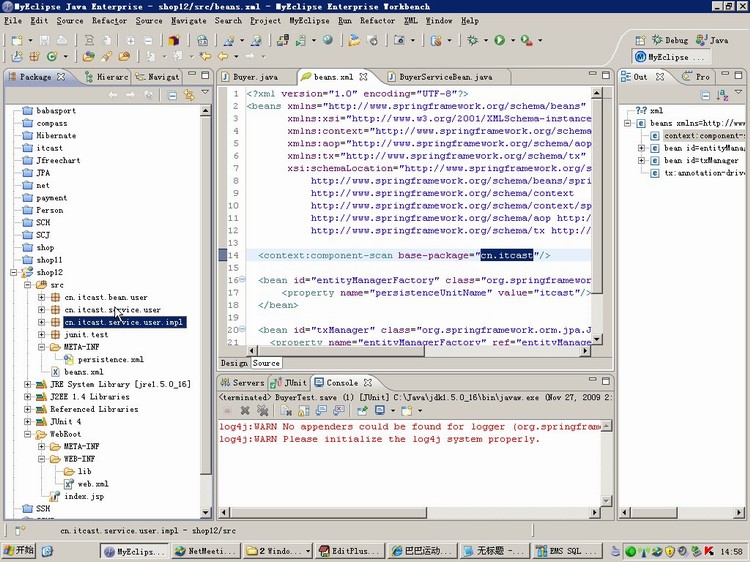Switch to Buyer.java editor tab
750x562 pixels.
pyautogui.click(x=255, y=77)
